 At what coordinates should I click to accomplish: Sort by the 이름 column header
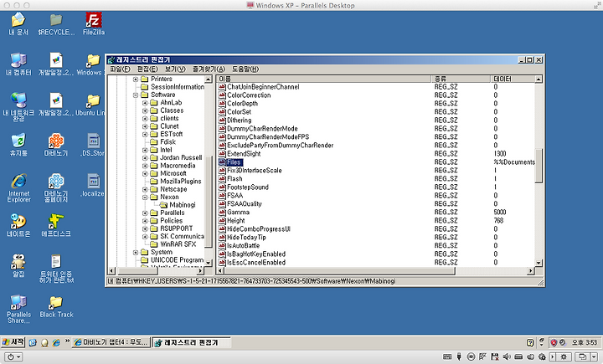[323, 79]
